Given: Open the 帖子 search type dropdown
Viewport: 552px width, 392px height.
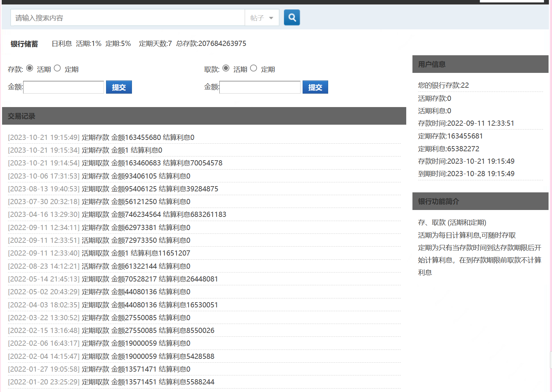Looking at the screenshot, I should click(262, 18).
